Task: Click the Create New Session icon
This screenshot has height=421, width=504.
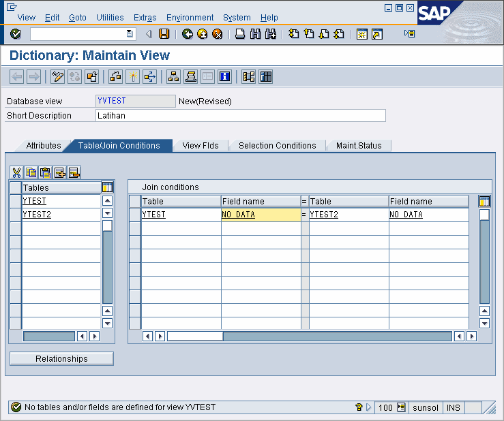Action: (x=362, y=33)
